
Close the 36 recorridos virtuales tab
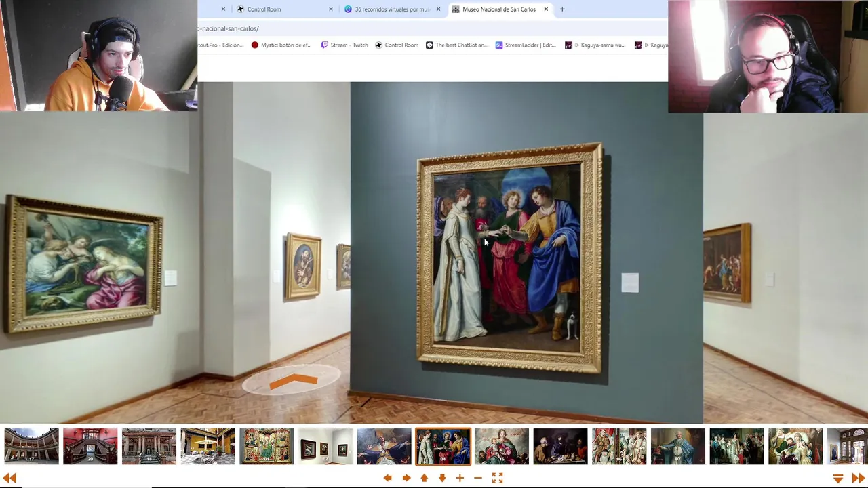click(438, 9)
